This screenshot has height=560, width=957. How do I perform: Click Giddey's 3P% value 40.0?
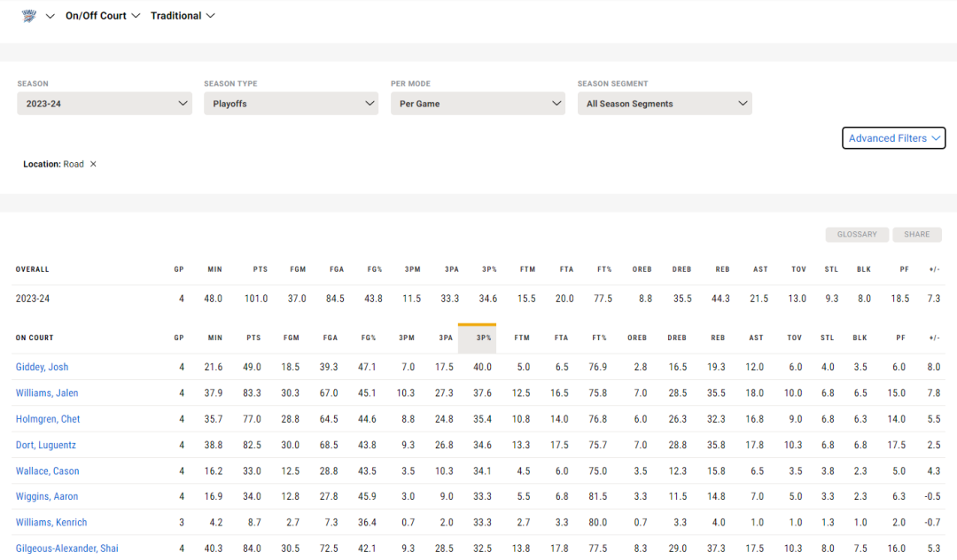click(482, 367)
